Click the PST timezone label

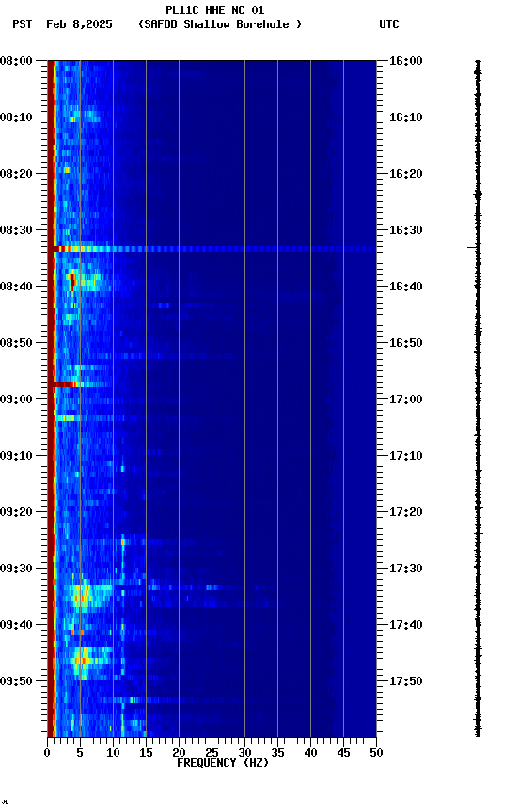pyautogui.click(x=23, y=24)
